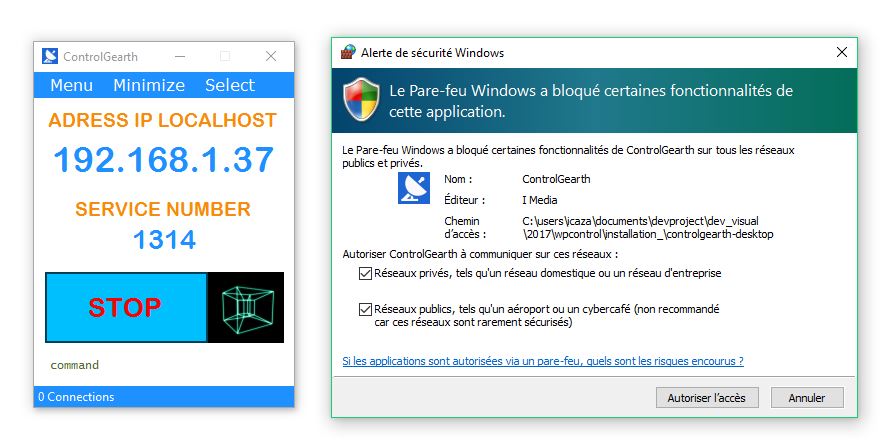Click the Minimize menu item
Viewport: 892px width, 447px height.
pos(149,85)
